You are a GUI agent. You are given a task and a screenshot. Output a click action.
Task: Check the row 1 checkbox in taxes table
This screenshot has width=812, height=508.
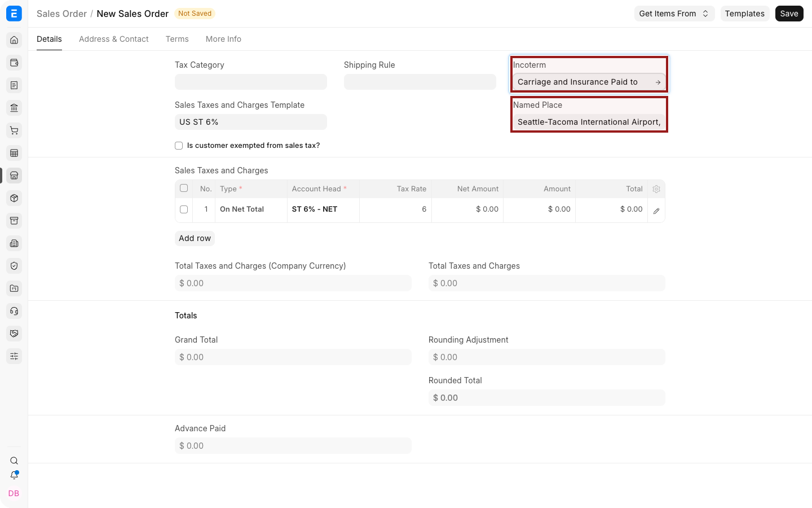point(184,209)
